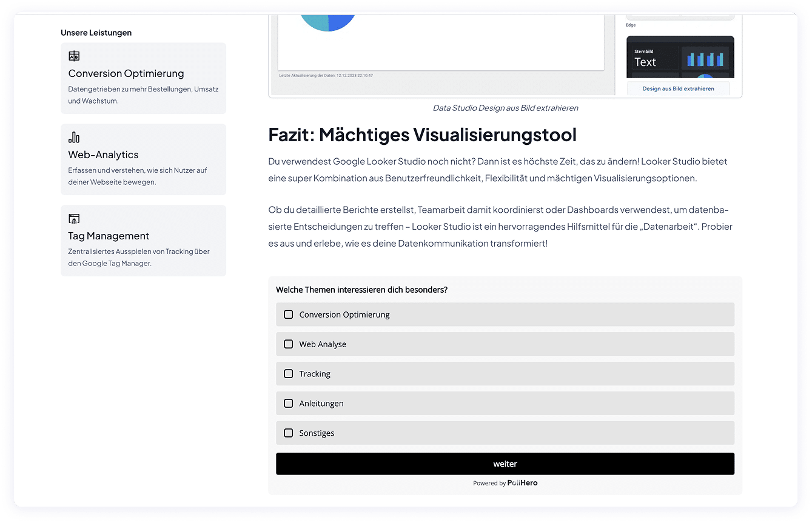Click the image caption under the screenshot

click(505, 108)
